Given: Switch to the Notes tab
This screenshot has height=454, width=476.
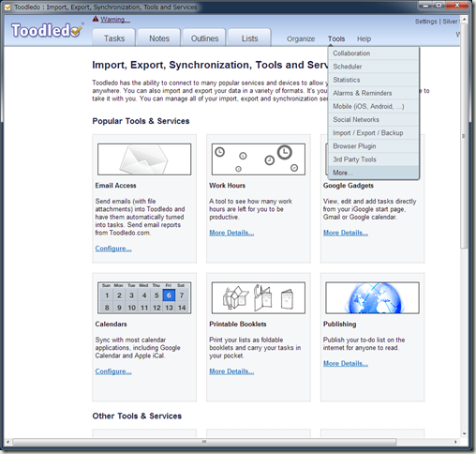Looking at the screenshot, I should tap(159, 38).
